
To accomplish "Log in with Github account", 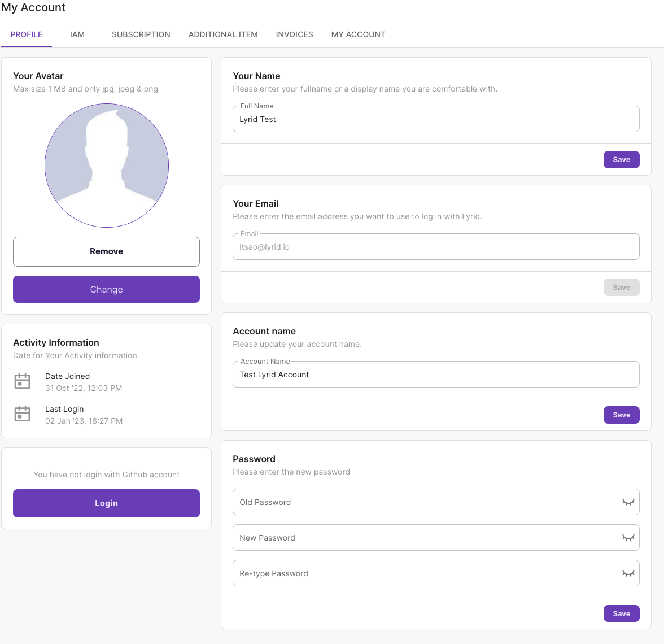I will pos(106,503).
